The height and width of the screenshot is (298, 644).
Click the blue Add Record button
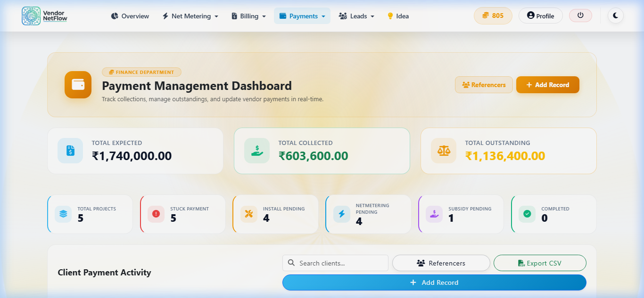[x=434, y=282]
